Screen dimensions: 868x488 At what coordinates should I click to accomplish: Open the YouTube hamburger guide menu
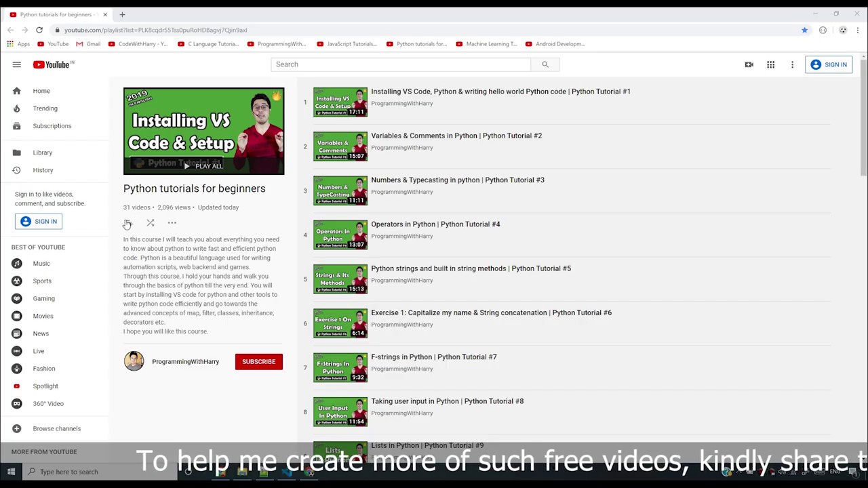[16, 64]
